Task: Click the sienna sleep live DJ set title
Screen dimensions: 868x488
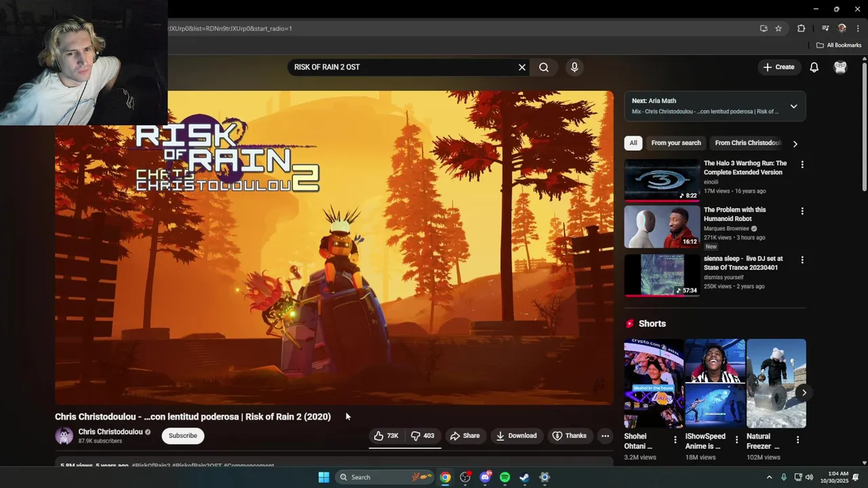Action: (743, 263)
